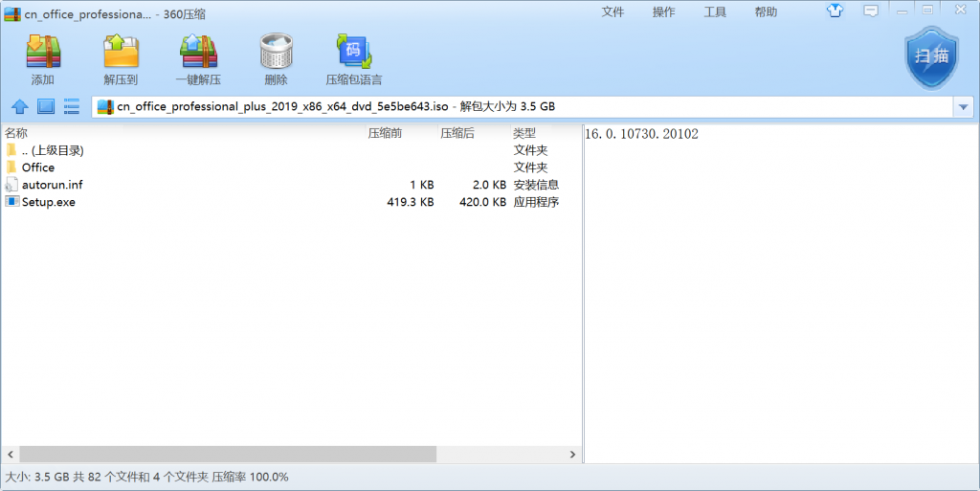
Task: Click the horizontal scrollbar left arrow
Action: coord(10,454)
